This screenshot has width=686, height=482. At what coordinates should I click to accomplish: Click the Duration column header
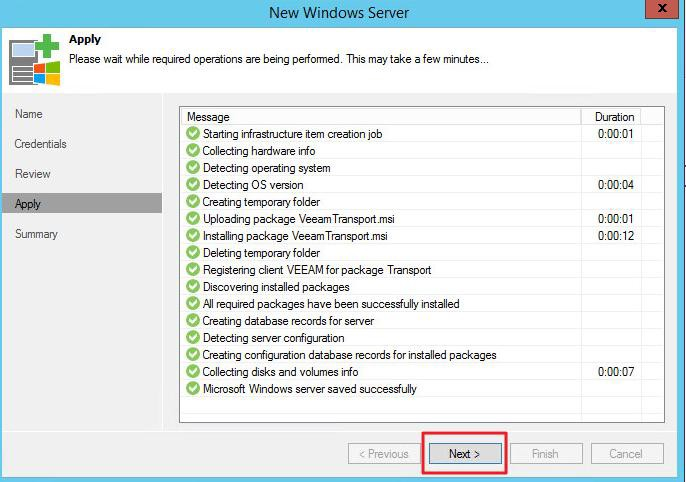pyautogui.click(x=614, y=117)
